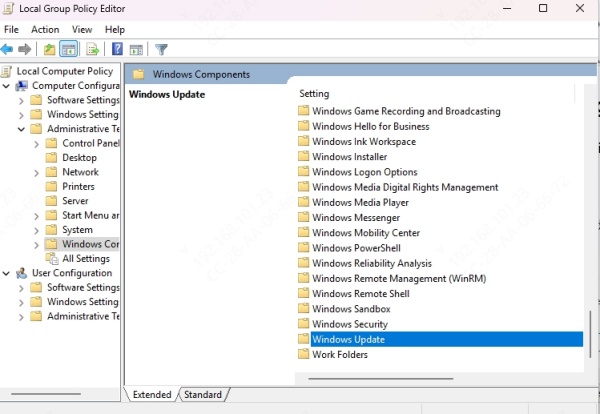Open the Help menu
This screenshot has width=600, height=414.
(x=115, y=29)
